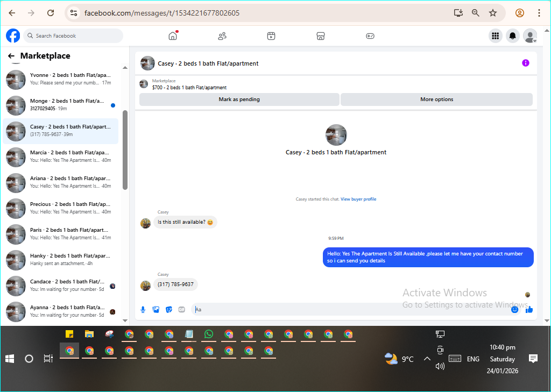The image size is (551, 392).
Task: Click the large Casey listing photo in chat
Action: pyautogui.click(x=336, y=135)
